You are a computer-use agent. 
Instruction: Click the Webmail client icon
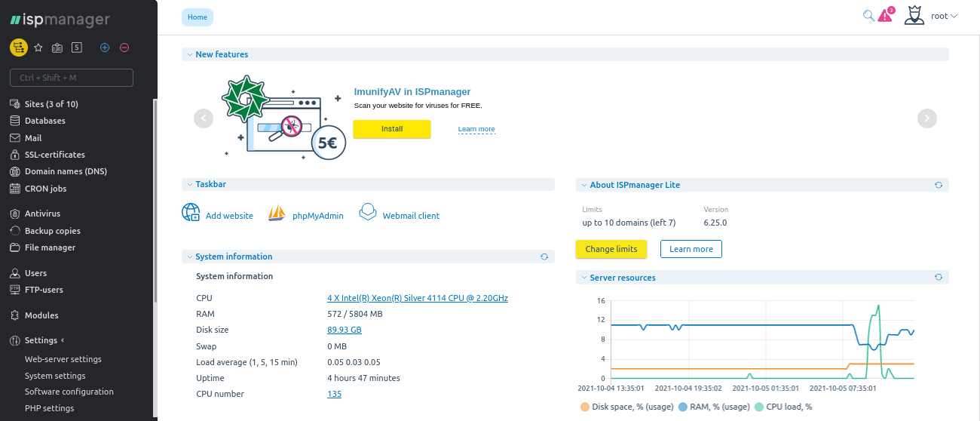[x=367, y=212]
